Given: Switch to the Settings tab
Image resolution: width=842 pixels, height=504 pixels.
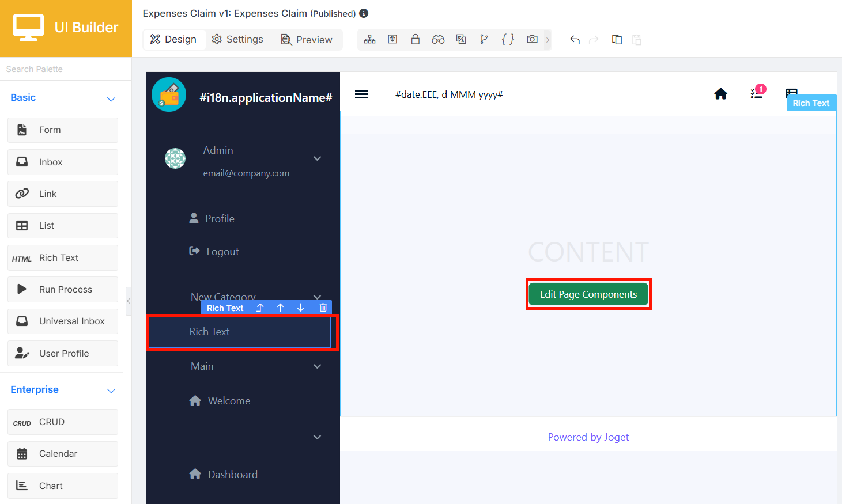Looking at the screenshot, I should tap(237, 39).
